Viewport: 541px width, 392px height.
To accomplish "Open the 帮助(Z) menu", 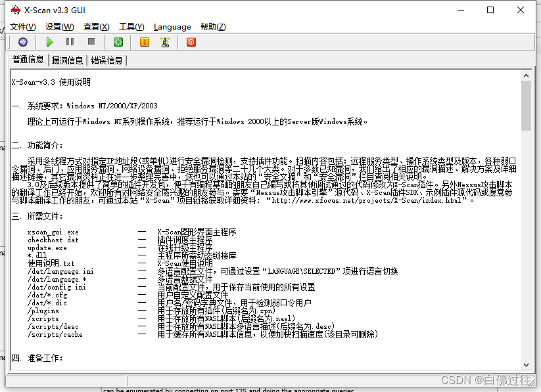I will point(213,27).
